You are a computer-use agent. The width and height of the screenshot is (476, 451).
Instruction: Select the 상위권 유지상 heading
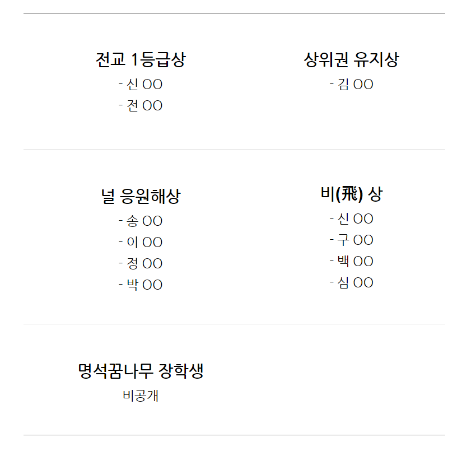click(351, 59)
